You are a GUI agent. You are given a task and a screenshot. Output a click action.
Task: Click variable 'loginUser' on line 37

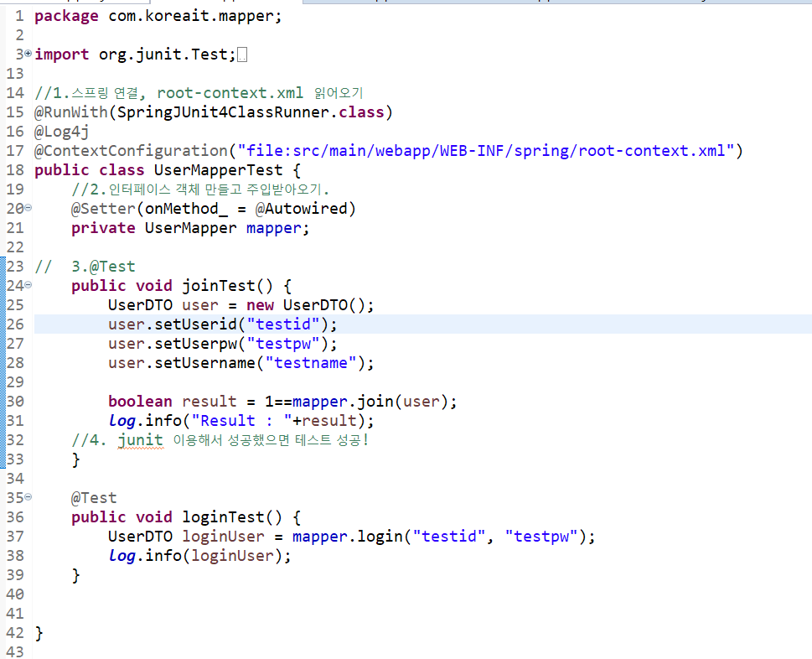[223, 537]
